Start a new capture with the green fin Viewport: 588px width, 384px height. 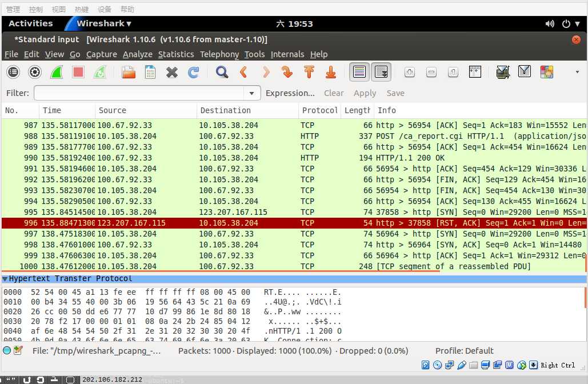click(x=57, y=71)
